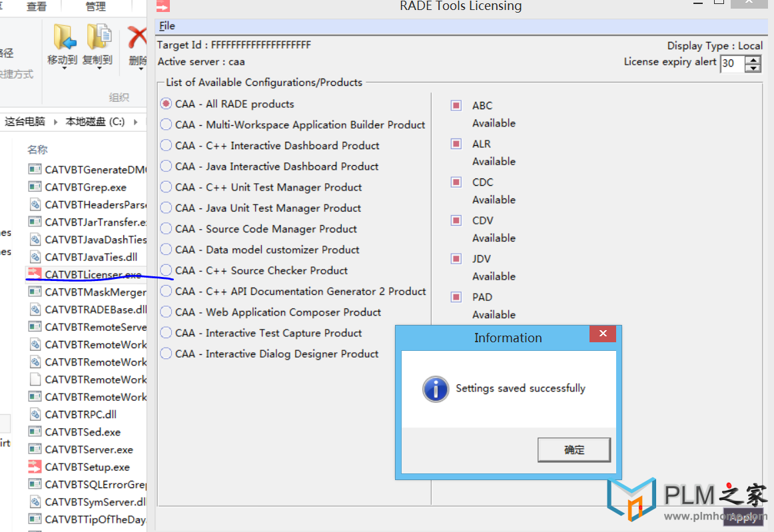This screenshot has width=774, height=532.
Task: Click 确定 to dismiss the Information dialog
Action: [574, 449]
